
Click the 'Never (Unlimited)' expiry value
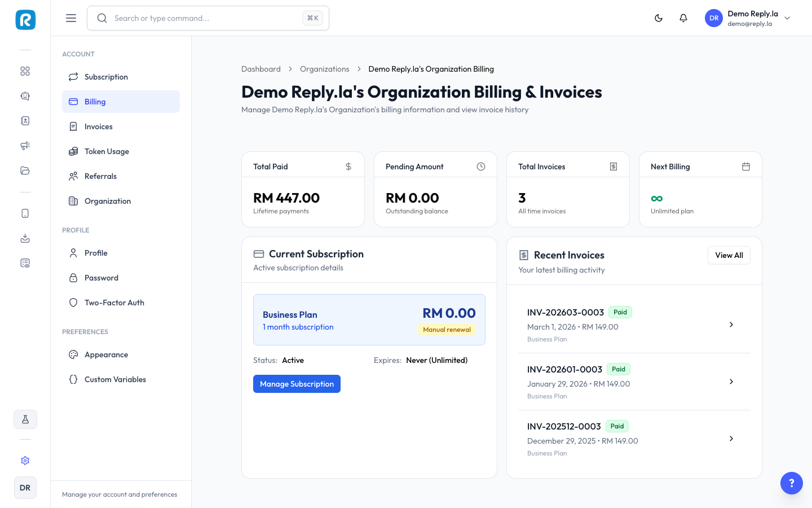[x=437, y=360]
